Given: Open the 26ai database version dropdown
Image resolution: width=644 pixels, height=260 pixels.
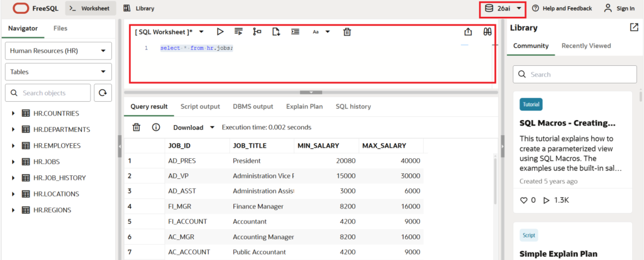Looking at the screenshot, I should pyautogui.click(x=502, y=9).
